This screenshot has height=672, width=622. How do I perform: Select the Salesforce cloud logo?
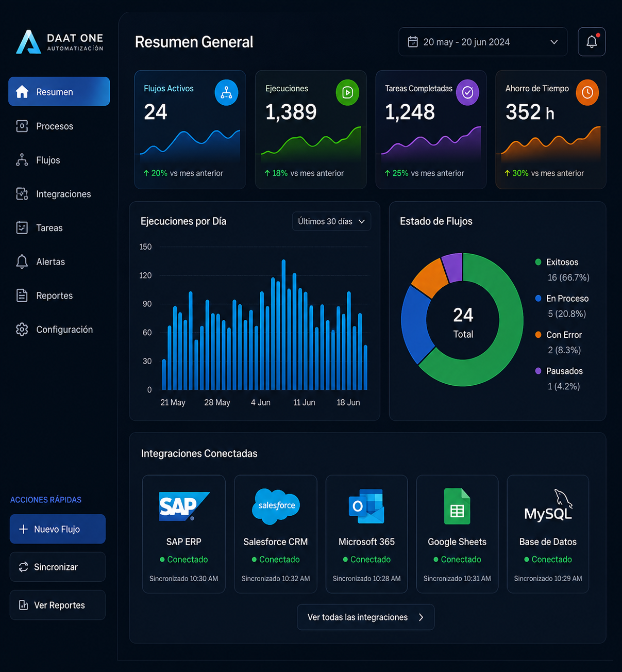pos(276,506)
